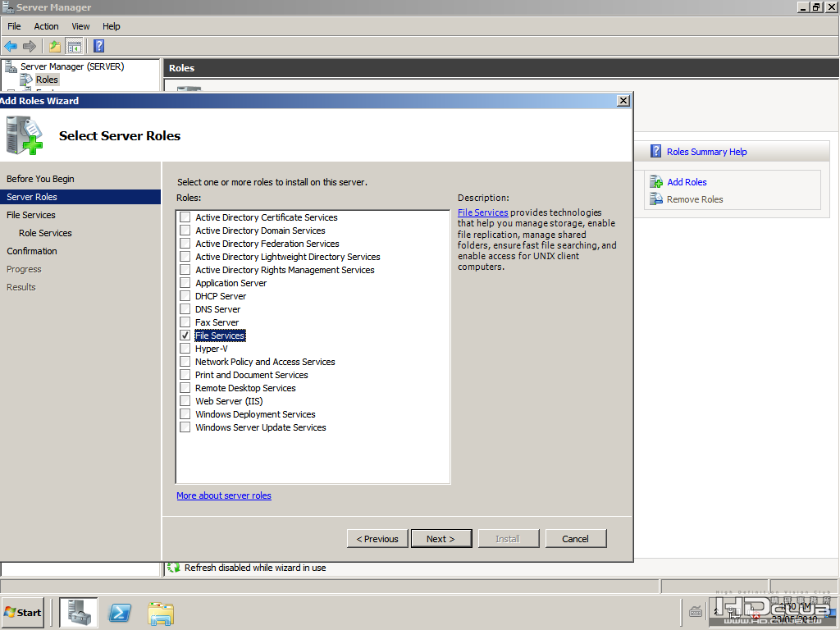Screen dimensions: 840x630
Task: Enable the DNS Server role
Action: (x=185, y=309)
